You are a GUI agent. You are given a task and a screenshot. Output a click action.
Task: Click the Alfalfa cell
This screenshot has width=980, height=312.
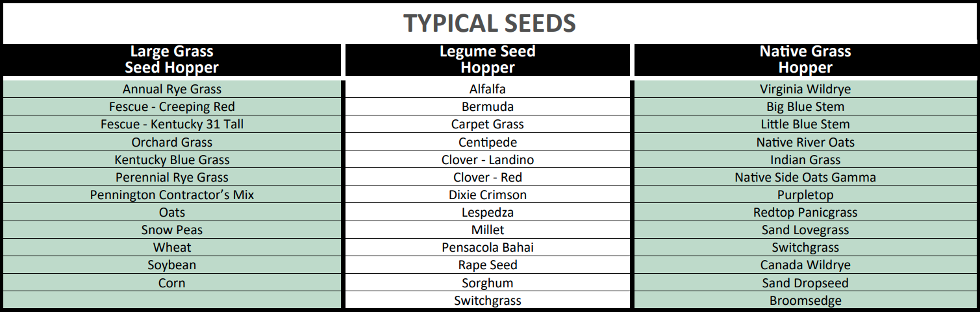click(488, 89)
